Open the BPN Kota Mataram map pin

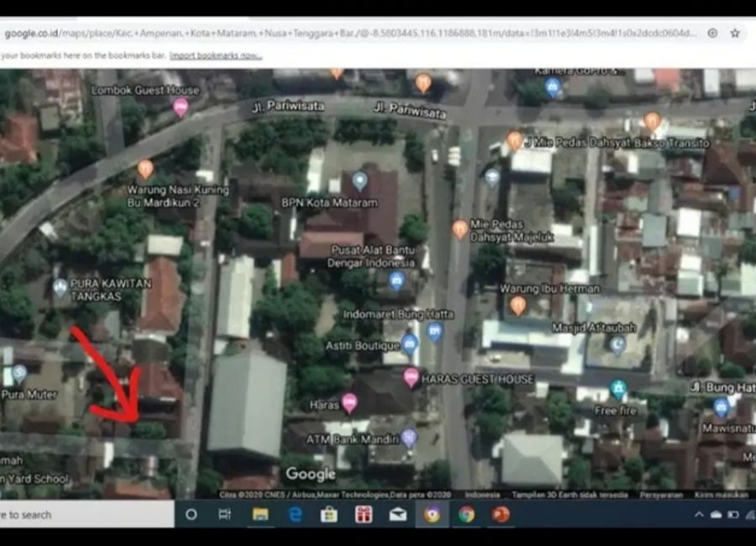click(x=360, y=181)
